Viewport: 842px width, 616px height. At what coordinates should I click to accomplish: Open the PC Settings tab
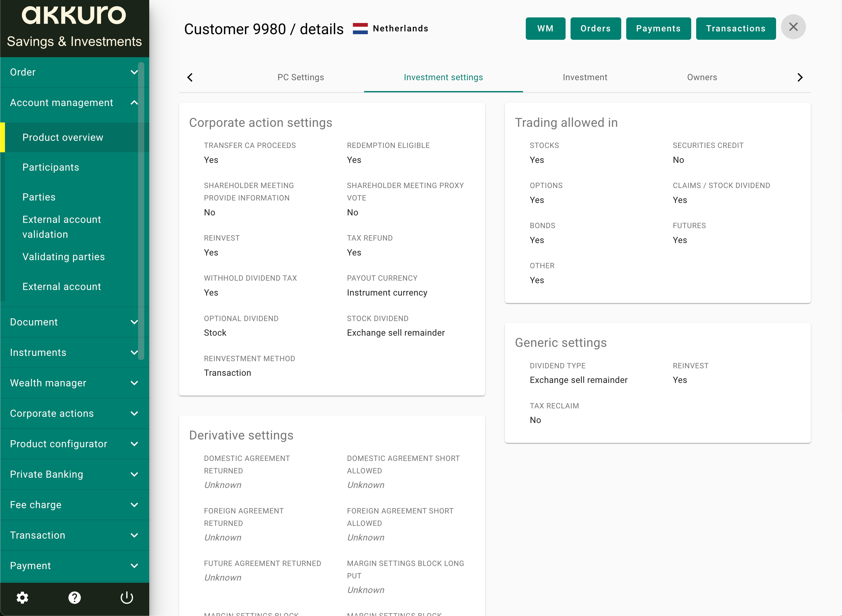301,77
